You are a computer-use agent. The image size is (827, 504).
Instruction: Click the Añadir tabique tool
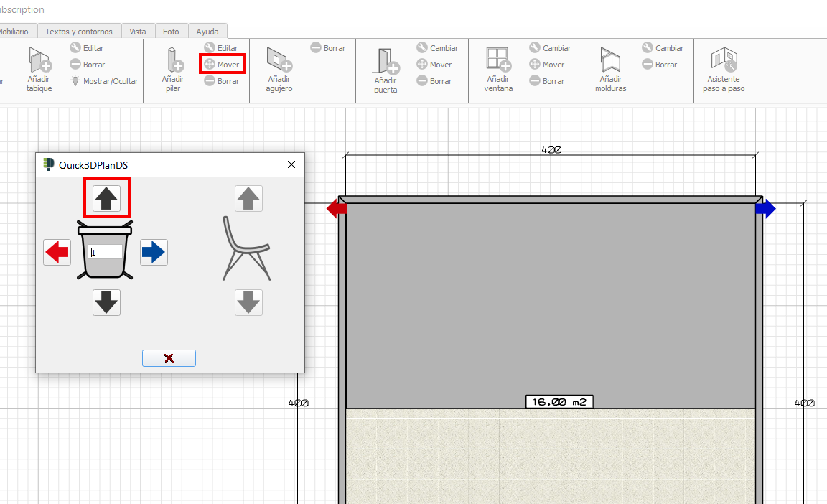39,69
